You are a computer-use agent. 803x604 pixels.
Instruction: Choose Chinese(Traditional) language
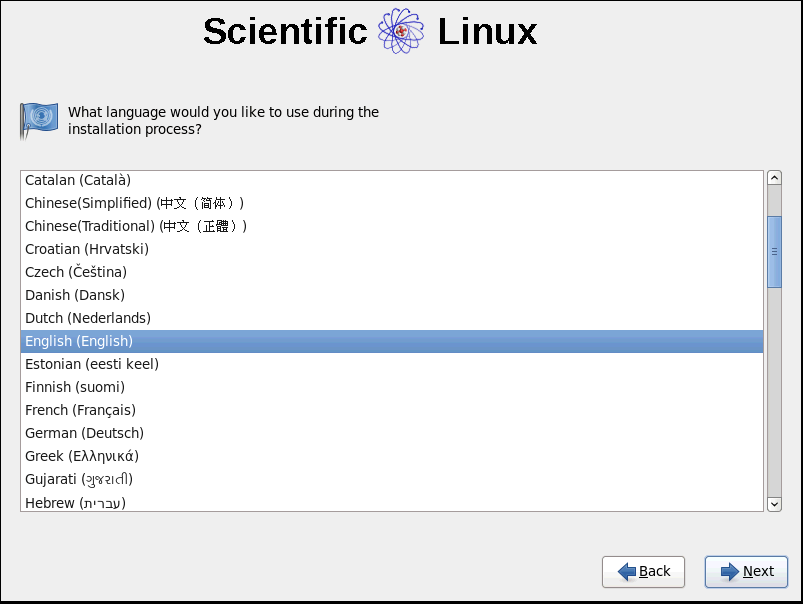pos(392,226)
